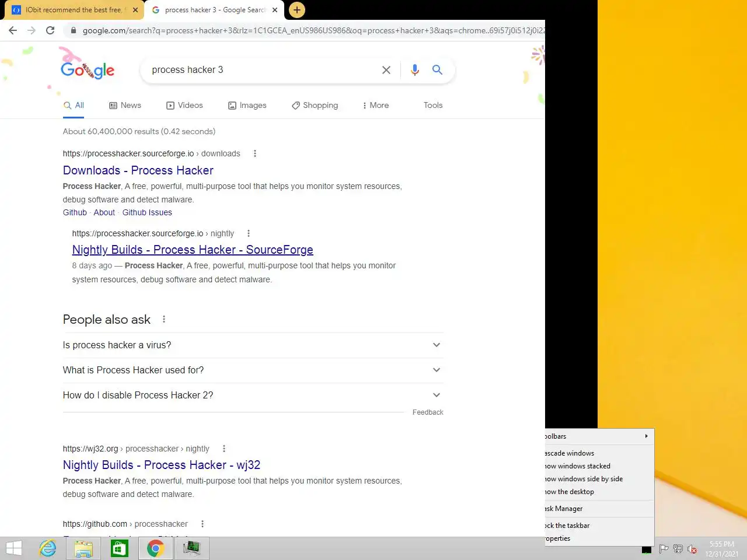Image resolution: width=747 pixels, height=560 pixels.
Task: Start voice search with microphone icon
Action: [x=415, y=70]
